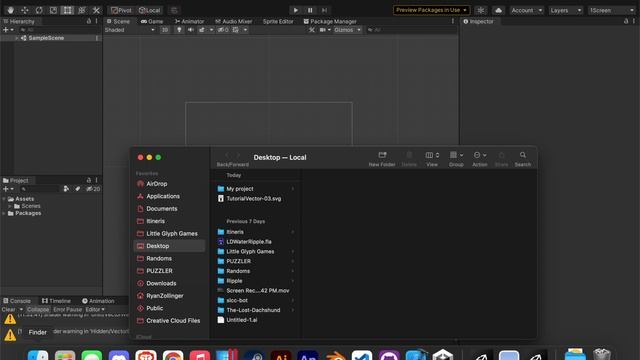Open the Hierarchy create plus menu
Screen dimensions: 640x360
8,30
